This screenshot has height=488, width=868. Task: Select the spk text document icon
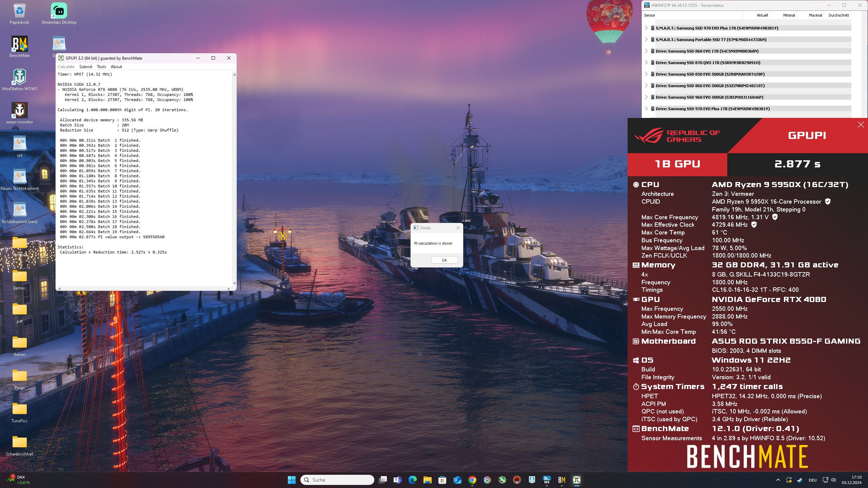(x=19, y=146)
